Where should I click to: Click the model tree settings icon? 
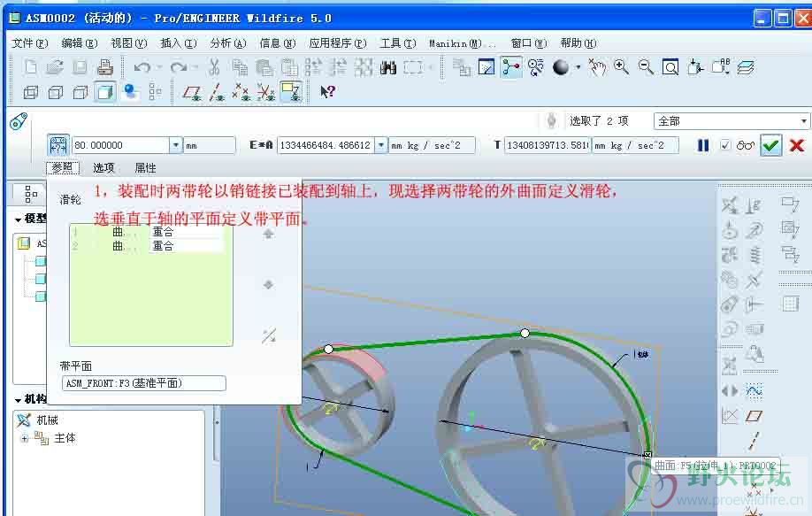click(x=31, y=195)
